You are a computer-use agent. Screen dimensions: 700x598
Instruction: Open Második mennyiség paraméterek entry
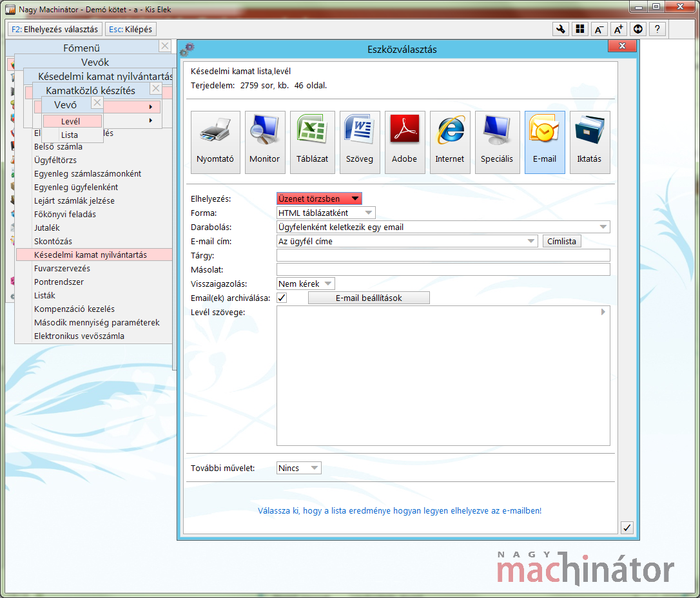(97, 322)
